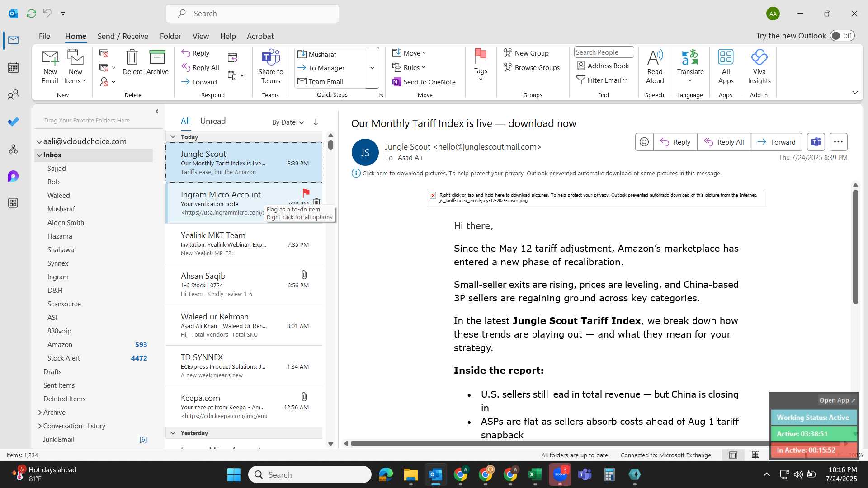This screenshot has width=868, height=488.
Task: Open Filter Email dropdown
Action: pos(602,80)
